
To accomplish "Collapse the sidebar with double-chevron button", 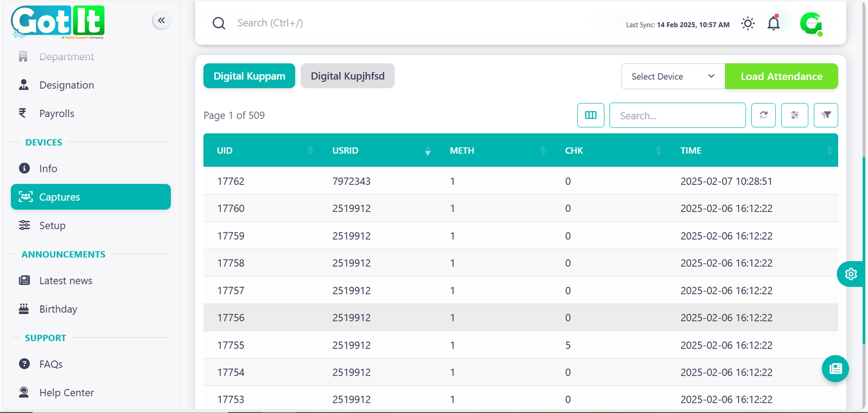I will (x=161, y=21).
